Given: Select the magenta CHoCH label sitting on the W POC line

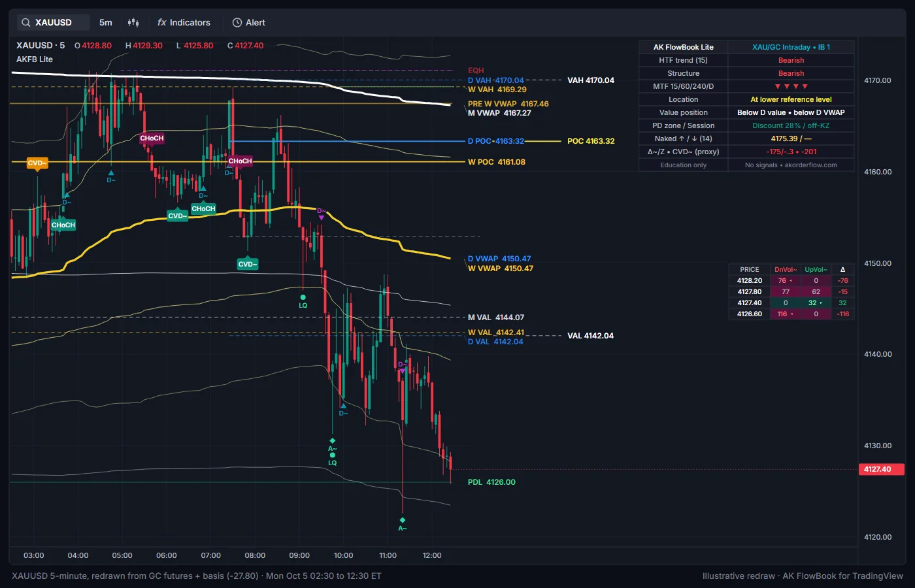Looking at the screenshot, I should click(240, 161).
